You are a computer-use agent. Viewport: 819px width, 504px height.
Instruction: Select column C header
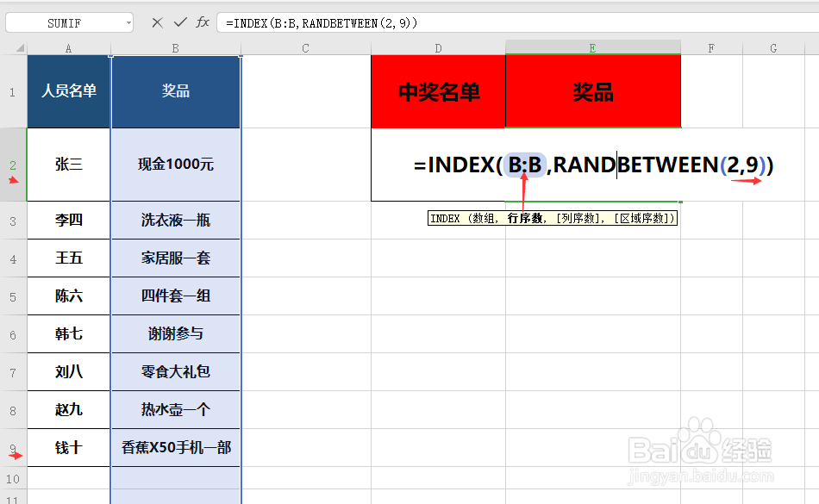305,48
